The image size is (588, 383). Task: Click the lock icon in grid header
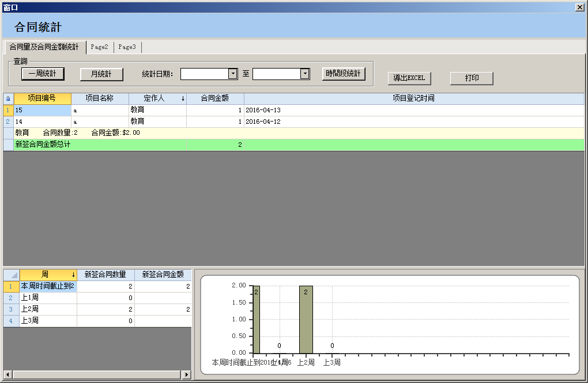pos(8,98)
